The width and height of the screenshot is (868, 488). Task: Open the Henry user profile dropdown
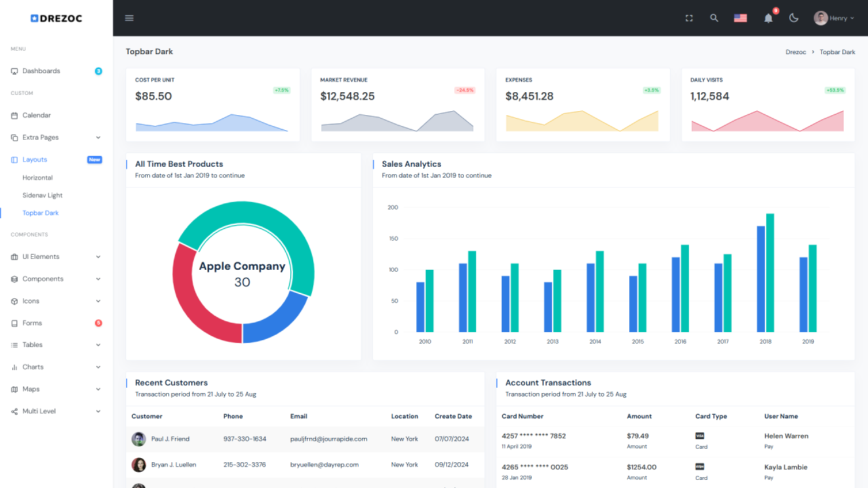[x=833, y=18]
